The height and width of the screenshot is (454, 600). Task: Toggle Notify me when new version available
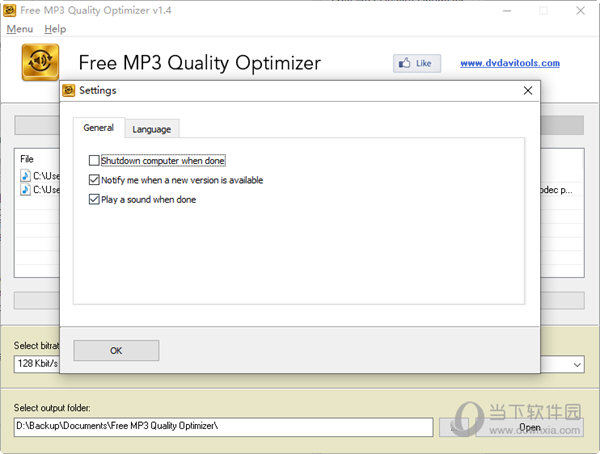click(x=94, y=180)
